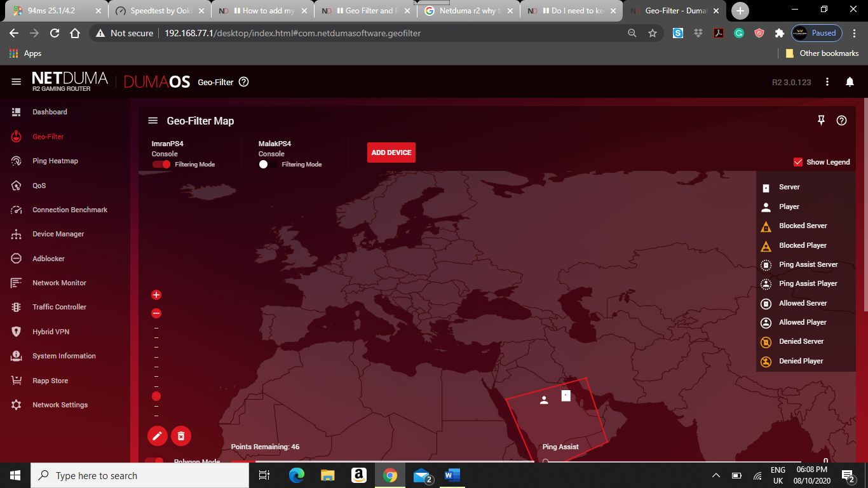Image resolution: width=868 pixels, height=488 pixels.
Task: Click the player icon on the map
Action: pyautogui.click(x=544, y=400)
